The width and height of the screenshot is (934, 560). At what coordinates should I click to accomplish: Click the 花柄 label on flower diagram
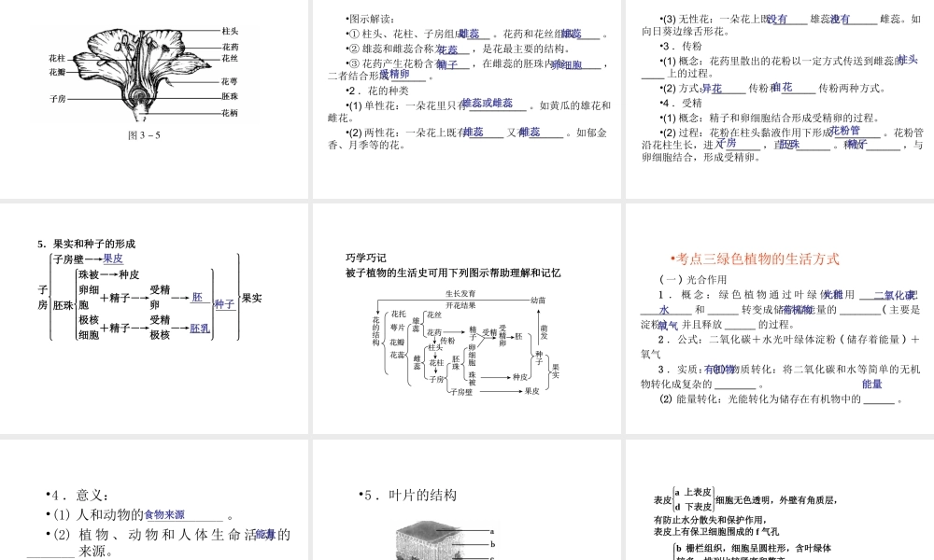click(x=230, y=113)
